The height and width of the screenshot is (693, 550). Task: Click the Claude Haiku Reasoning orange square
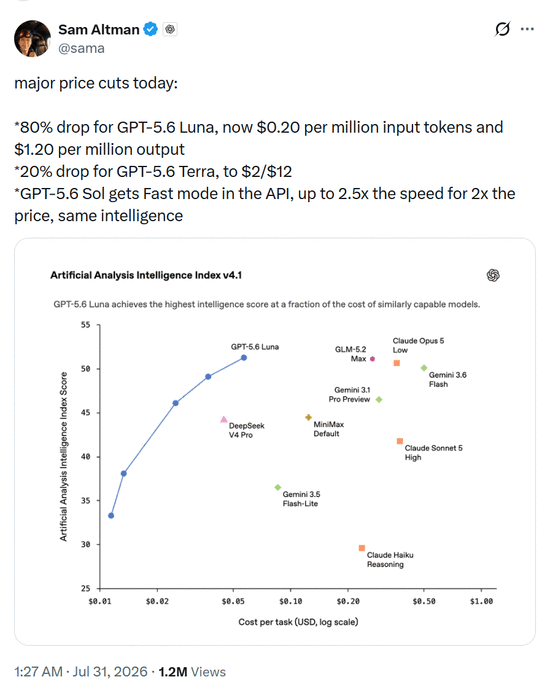[362, 548]
